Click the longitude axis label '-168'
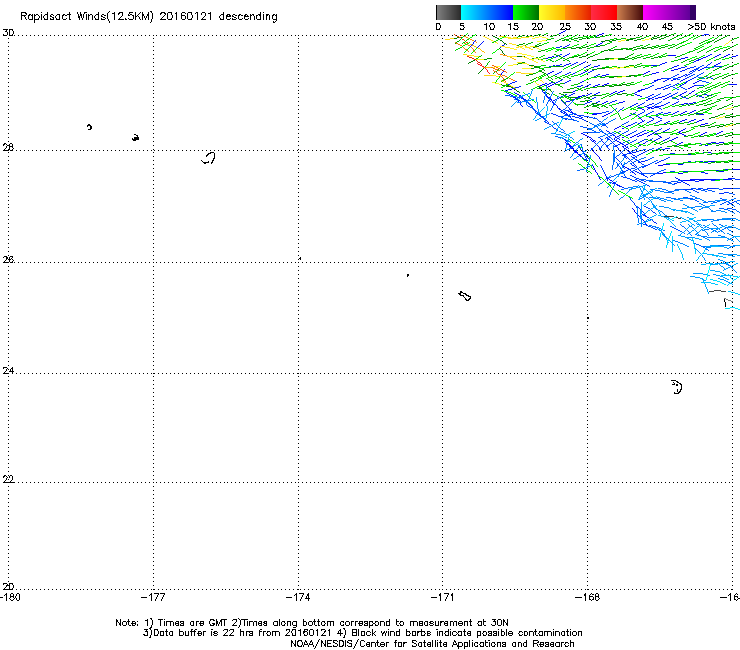This screenshot has height=650, width=740. click(x=588, y=597)
